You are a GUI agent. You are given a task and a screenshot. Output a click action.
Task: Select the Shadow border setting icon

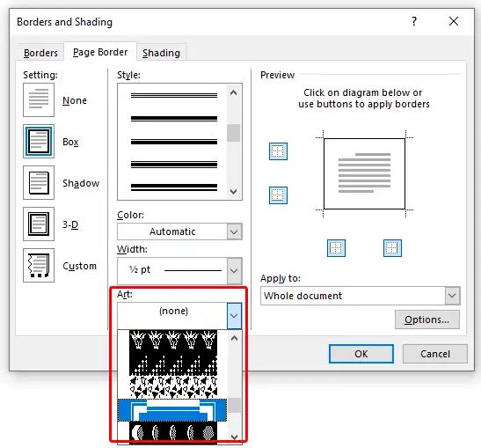[39, 183]
